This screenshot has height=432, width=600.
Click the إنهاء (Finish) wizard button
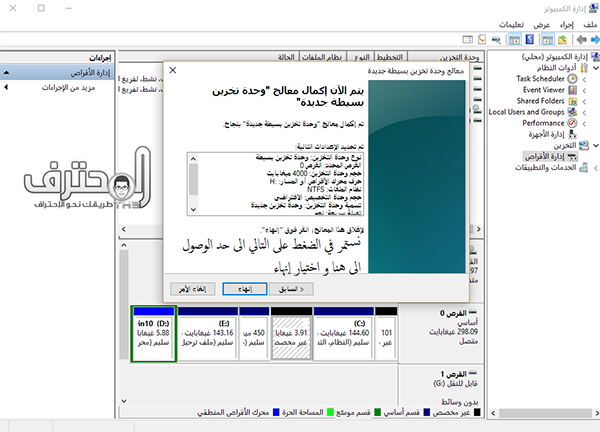pos(245,289)
